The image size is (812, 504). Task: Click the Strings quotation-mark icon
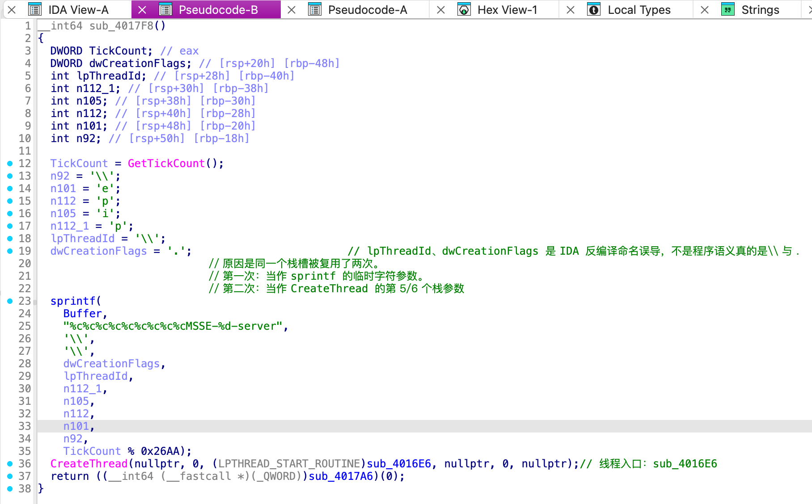tap(728, 9)
